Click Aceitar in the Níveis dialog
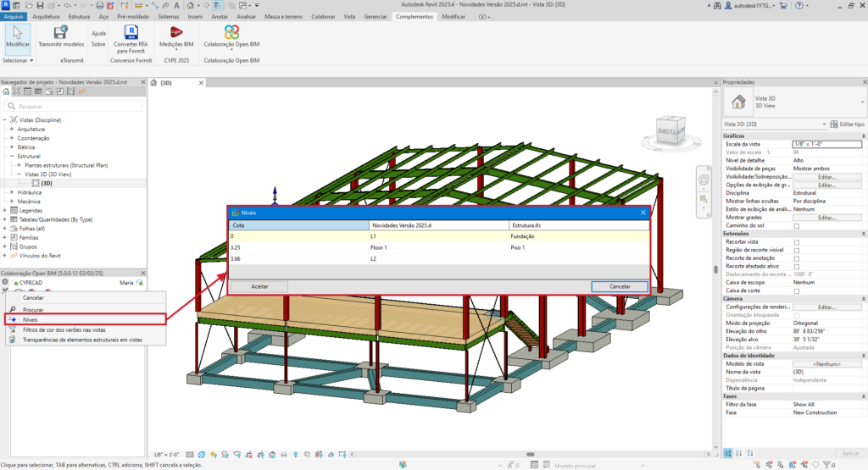Screen dimensions: 868x470 259,286
